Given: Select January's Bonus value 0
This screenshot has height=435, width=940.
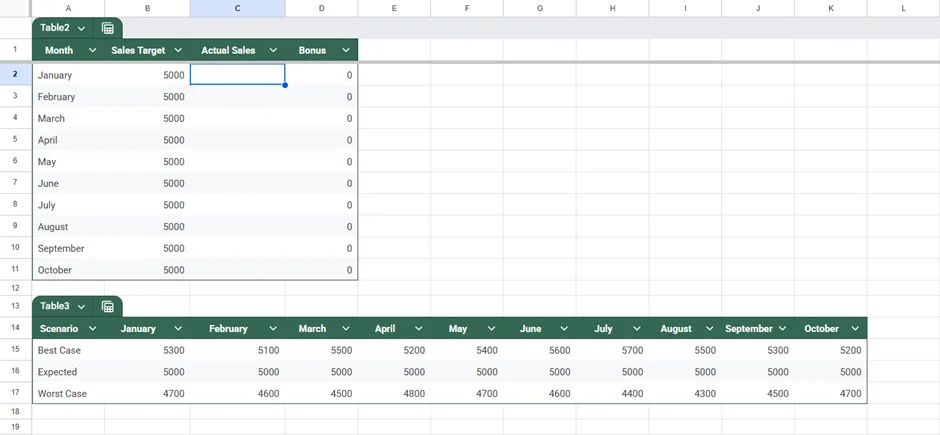Looking at the screenshot, I should (x=322, y=75).
